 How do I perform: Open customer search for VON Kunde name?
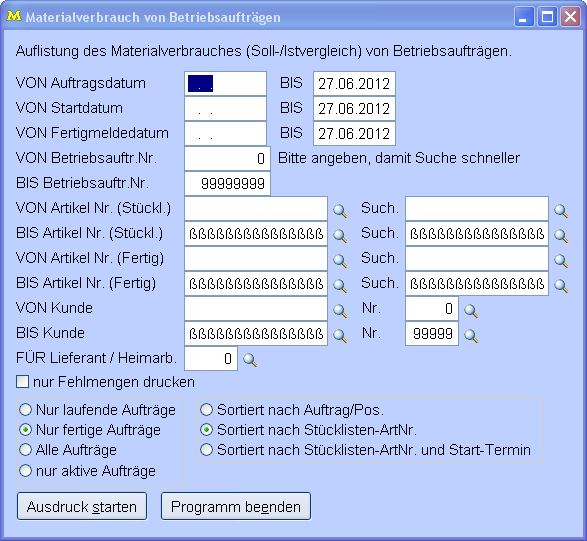click(x=340, y=310)
